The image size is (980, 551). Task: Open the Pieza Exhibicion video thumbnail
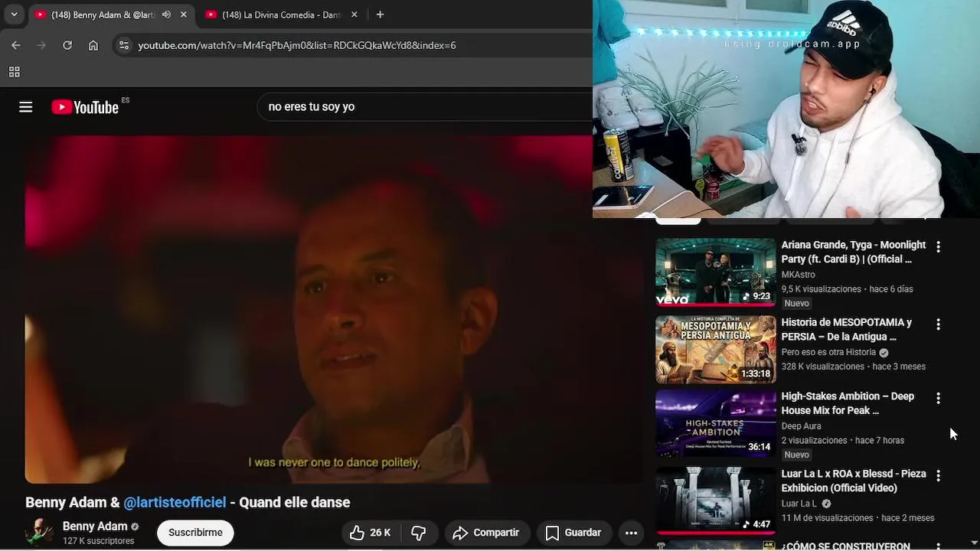point(716,500)
